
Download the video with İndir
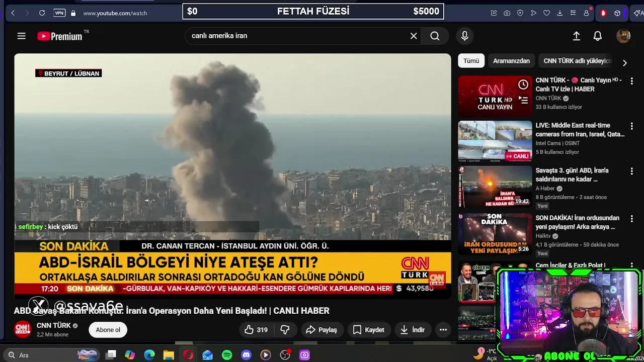tap(413, 330)
